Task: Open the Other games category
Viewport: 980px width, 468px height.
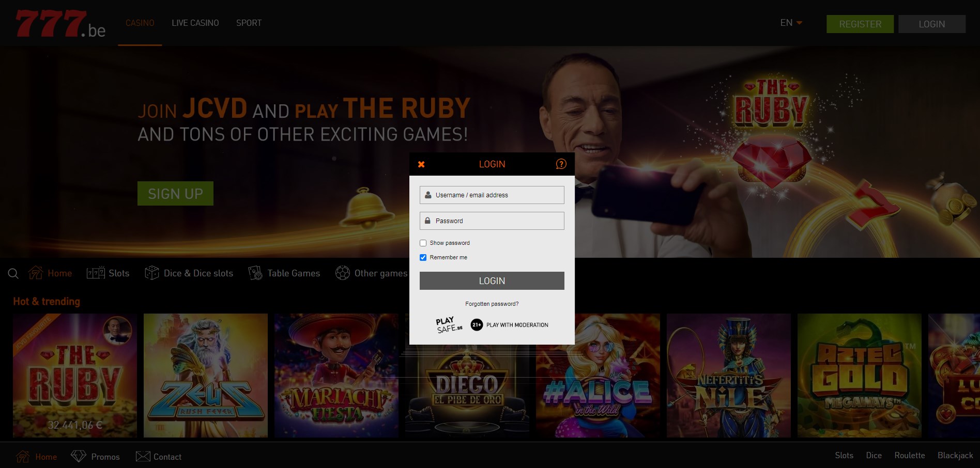Action: (x=371, y=273)
